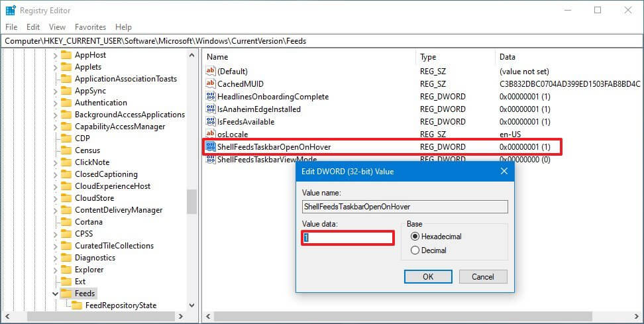This screenshot has height=324, width=644.
Task: Select the CloudExperienceHost key
Action: pyautogui.click(x=113, y=186)
